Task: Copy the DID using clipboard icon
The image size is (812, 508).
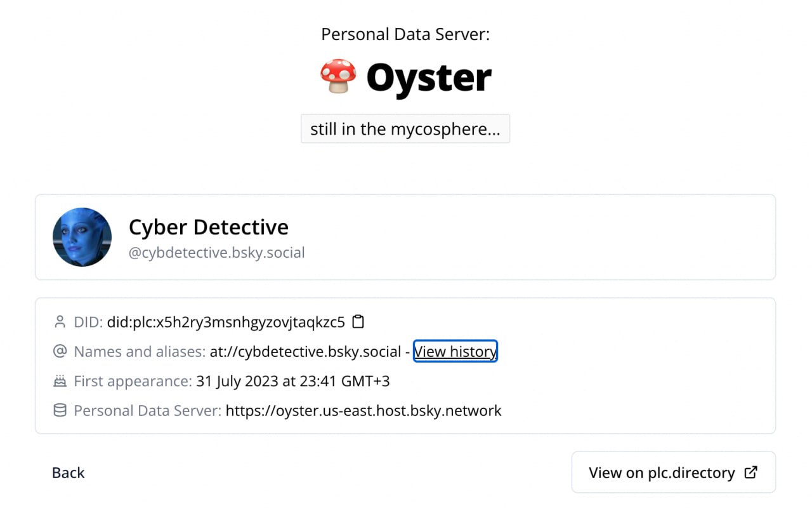Action: [x=358, y=322]
